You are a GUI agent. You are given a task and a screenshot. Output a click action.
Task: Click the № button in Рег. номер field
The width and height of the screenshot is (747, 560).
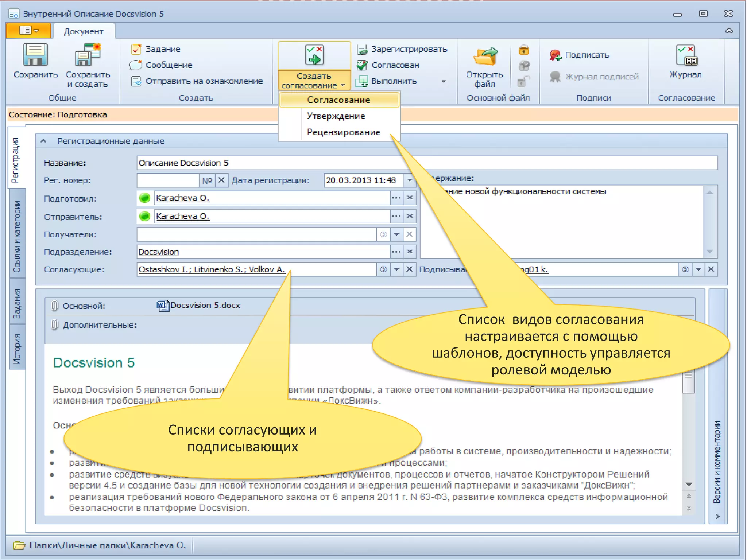(207, 180)
